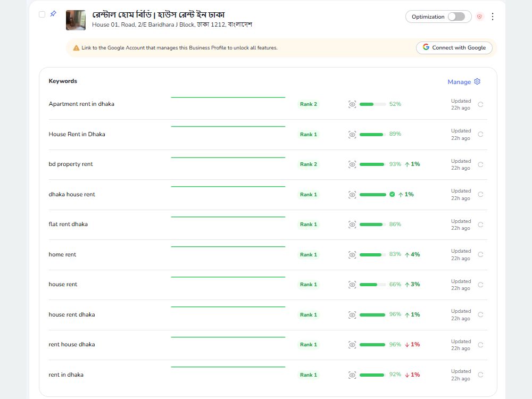The height and width of the screenshot is (399, 532).
Task: View visibility eye for 'rent house dhaka'
Action: pos(352,345)
